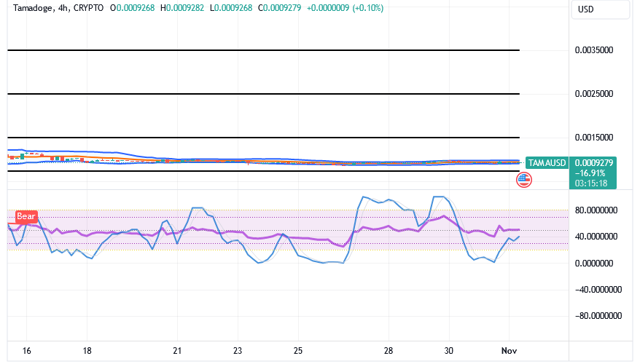Click the change value +0.0000009 (+0.10%)

point(345,8)
